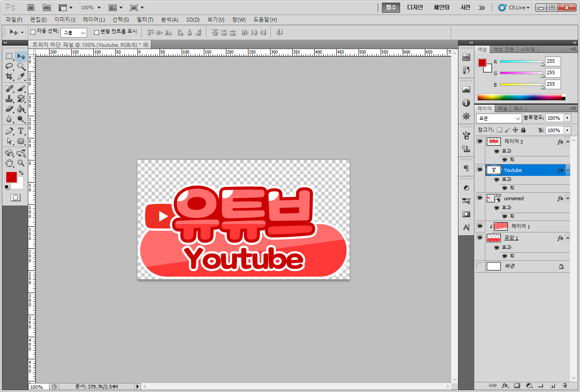Switch to the 사진 workspace
580x392 pixels.
[x=466, y=8]
